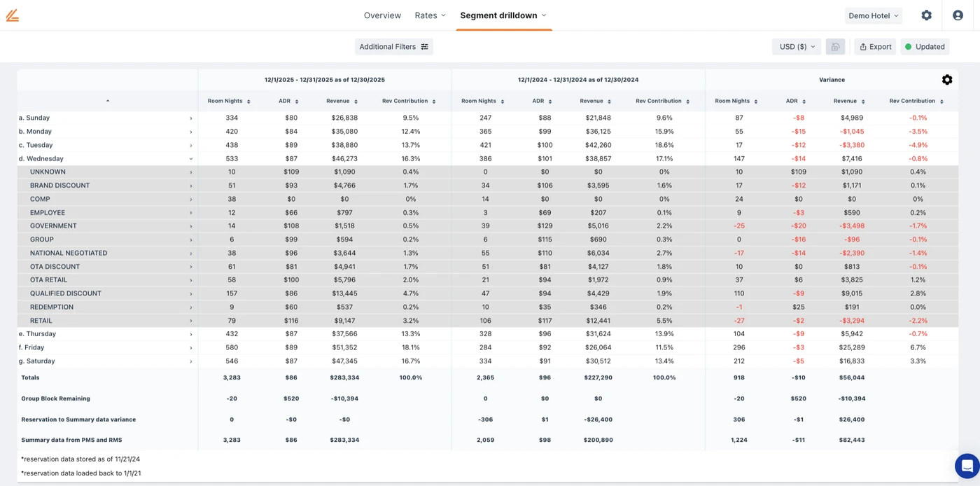Collapse the expanded Wednesday row
980x486 pixels.
[x=190, y=158]
